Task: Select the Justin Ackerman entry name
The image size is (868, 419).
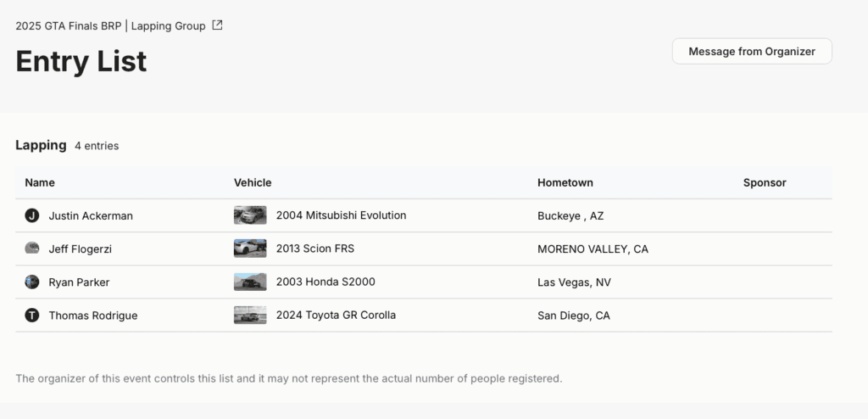Action: click(91, 215)
